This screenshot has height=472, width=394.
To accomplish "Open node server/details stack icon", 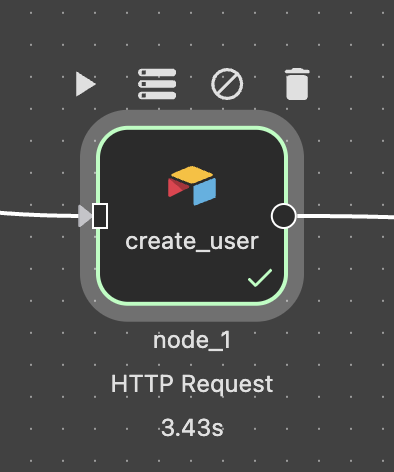I will click(x=157, y=84).
